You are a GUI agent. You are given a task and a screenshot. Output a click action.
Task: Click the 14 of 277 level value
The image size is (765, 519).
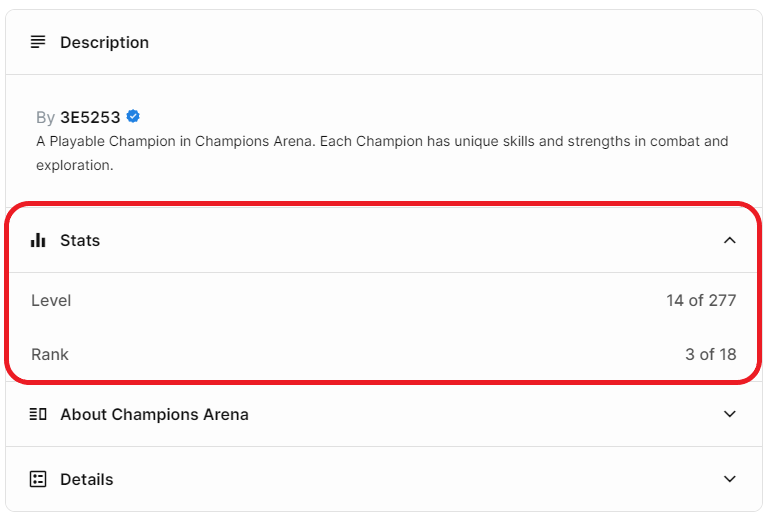[701, 300]
